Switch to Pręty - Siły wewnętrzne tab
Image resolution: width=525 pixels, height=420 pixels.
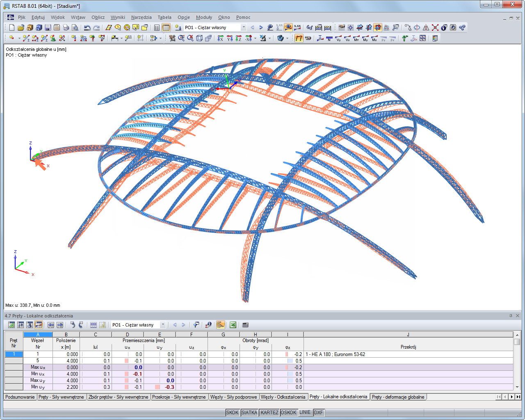tap(61, 397)
